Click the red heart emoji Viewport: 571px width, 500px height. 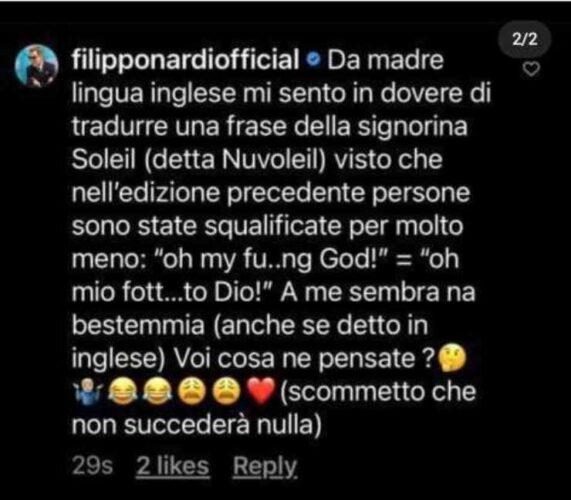(x=261, y=391)
